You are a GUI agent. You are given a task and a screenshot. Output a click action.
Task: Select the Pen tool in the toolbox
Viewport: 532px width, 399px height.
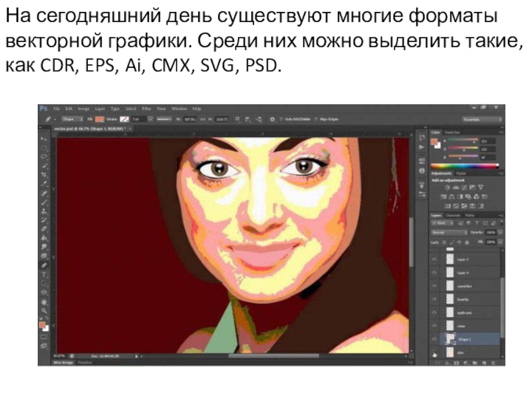(x=44, y=265)
